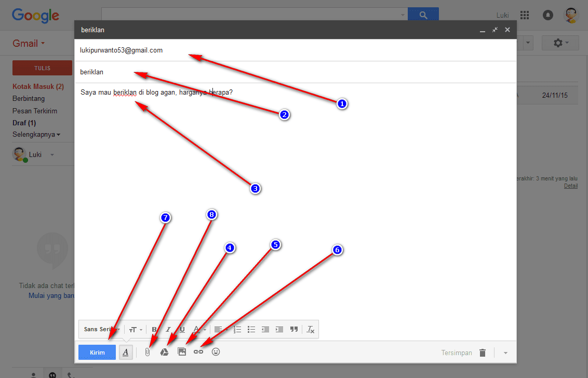Image resolution: width=588 pixels, height=378 pixels.
Task: Click the attach files paperclip icon
Action: (147, 352)
